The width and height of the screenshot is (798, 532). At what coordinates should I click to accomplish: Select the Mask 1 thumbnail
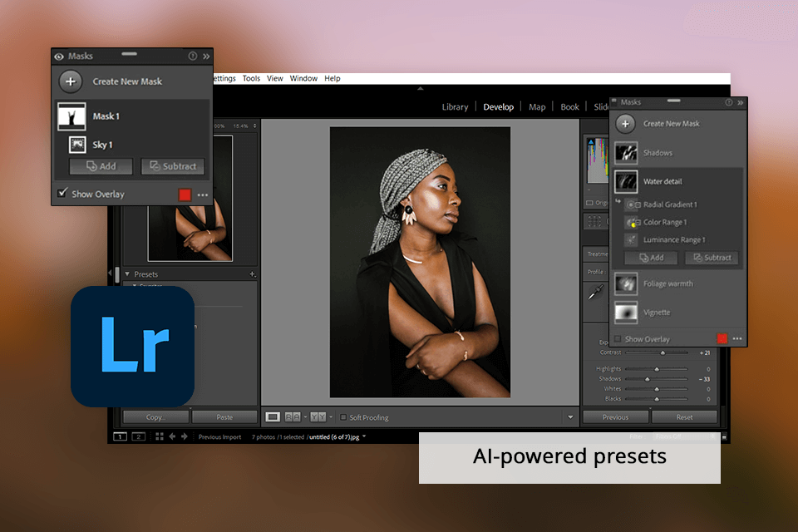tap(71, 116)
